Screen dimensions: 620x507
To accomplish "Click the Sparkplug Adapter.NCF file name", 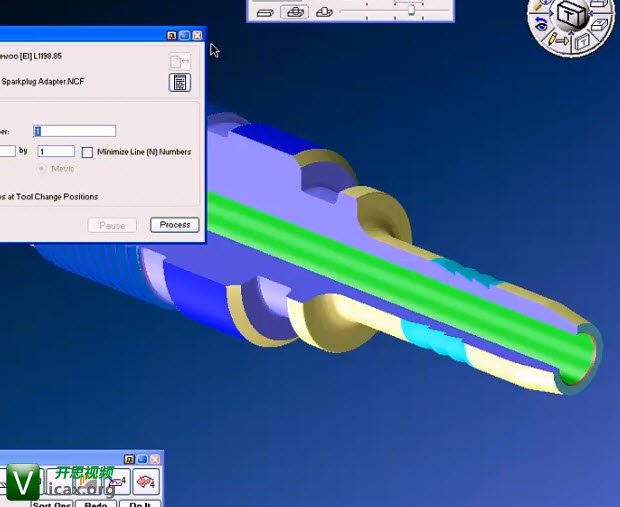I will click(43, 81).
